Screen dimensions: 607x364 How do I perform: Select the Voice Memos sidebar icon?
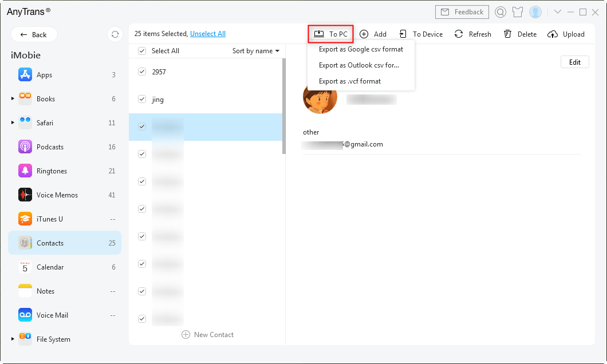(x=25, y=195)
